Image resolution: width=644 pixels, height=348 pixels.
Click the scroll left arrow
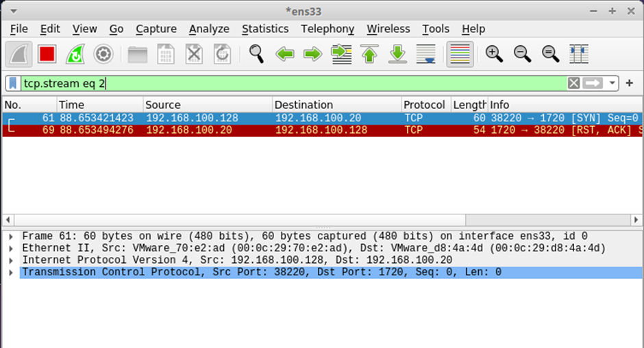tap(8, 220)
